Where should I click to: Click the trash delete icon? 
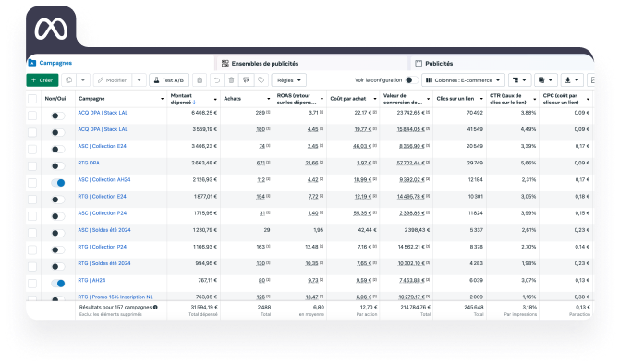point(231,80)
